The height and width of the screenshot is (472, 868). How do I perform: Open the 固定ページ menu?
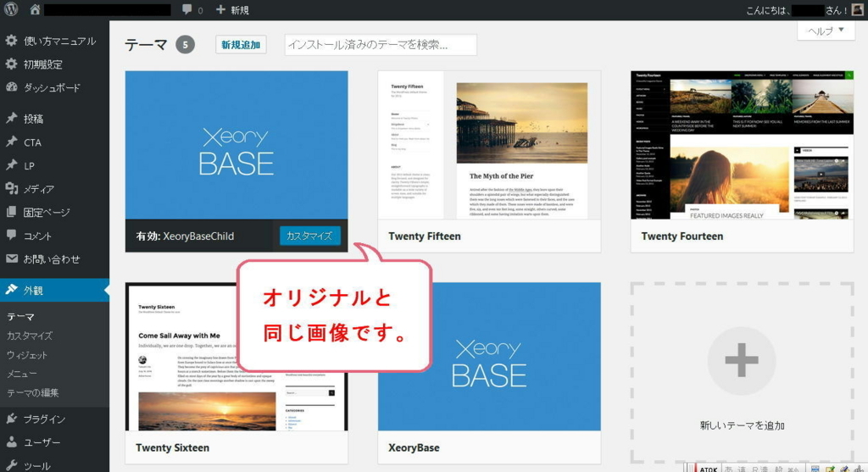coord(47,213)
